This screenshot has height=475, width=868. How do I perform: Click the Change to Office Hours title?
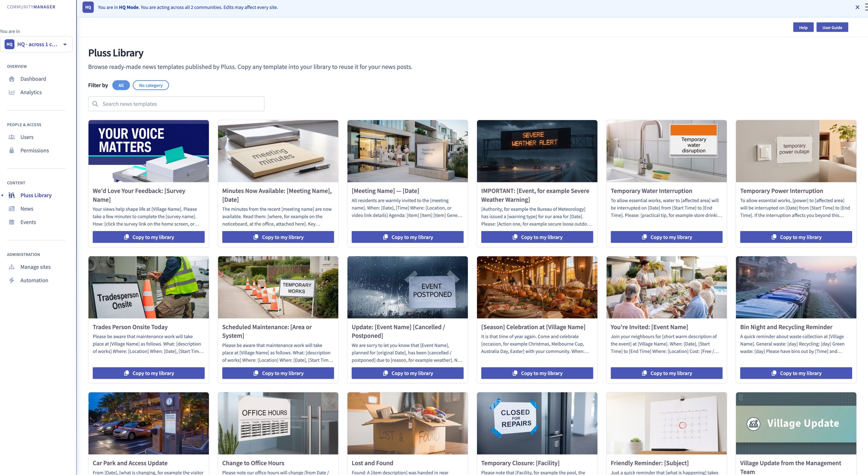click(253, 463)
